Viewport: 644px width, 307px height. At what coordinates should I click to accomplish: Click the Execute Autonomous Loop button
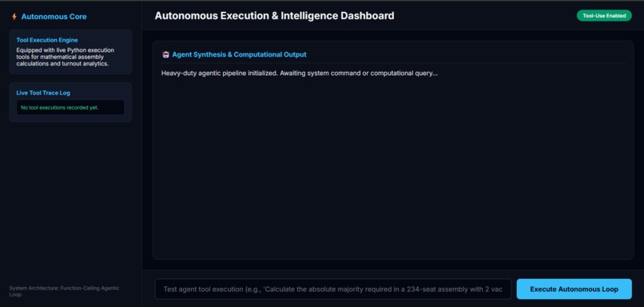coord(574,289)
